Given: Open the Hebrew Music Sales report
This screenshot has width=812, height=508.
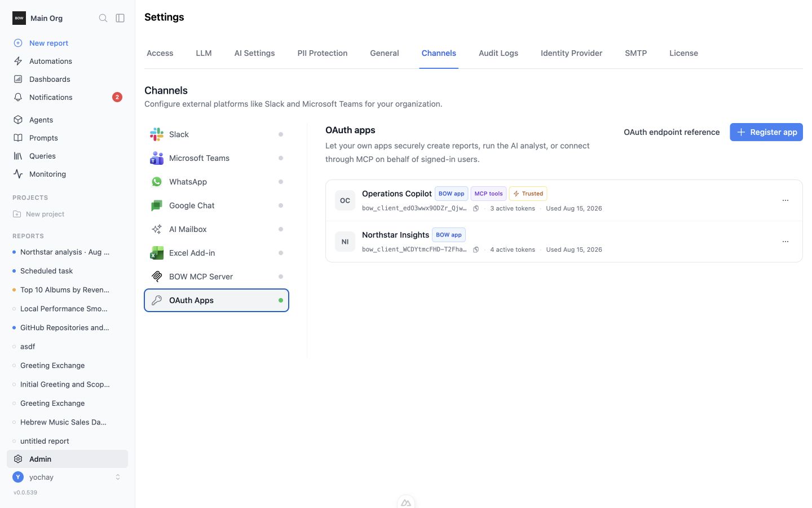Looking at the screenshot, I should pos(63,422).
